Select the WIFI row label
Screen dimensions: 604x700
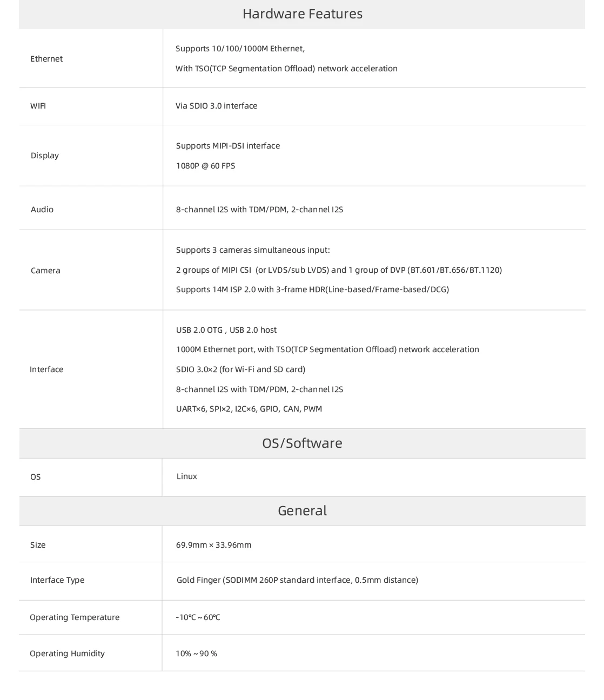38,105
